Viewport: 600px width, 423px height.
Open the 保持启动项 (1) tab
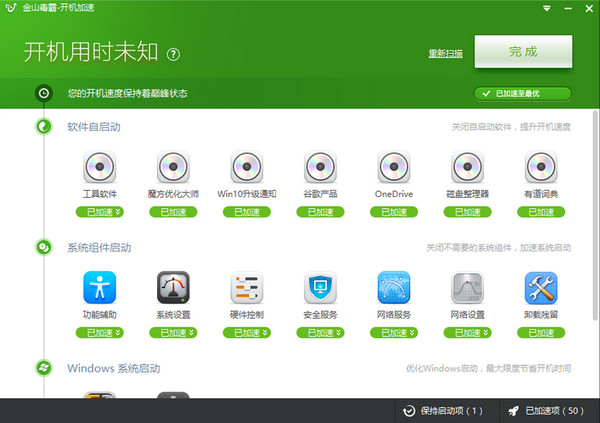pyautogui.click(x=443, y=411)
